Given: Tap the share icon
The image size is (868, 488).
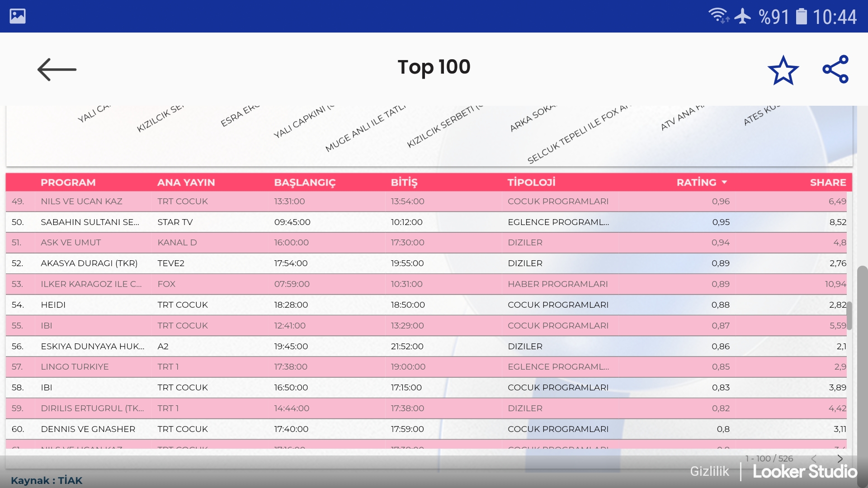Looking at the screenshot, I should coord(835,69).
